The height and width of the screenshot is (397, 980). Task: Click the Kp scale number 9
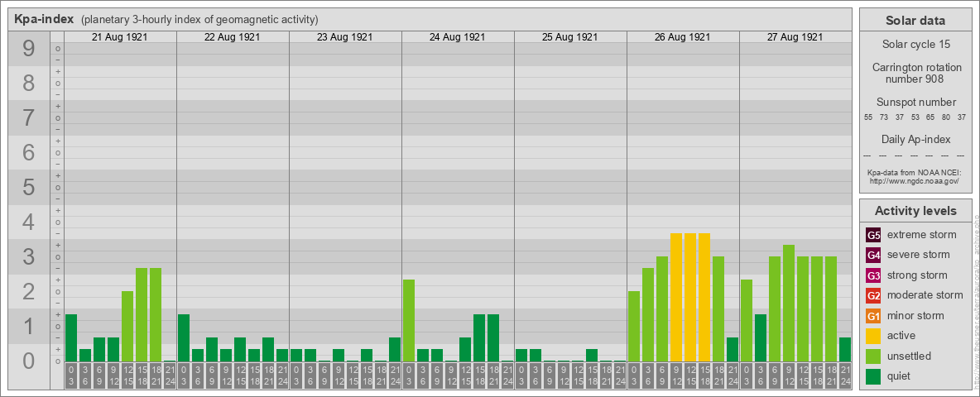[29, 49]
